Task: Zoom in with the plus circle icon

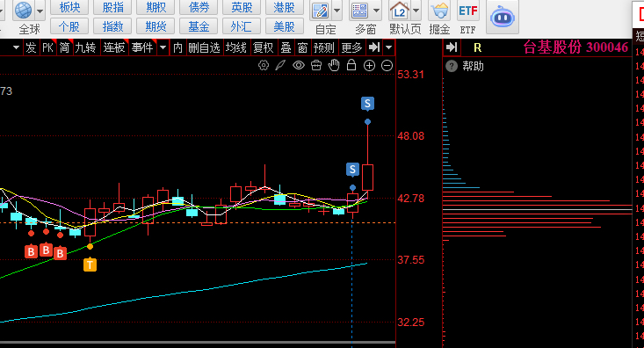Action: pos(369,65)
